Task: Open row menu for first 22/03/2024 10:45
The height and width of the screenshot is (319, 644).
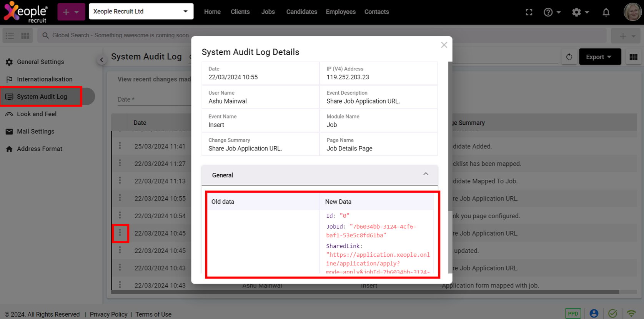Action: tap(120, 233)
